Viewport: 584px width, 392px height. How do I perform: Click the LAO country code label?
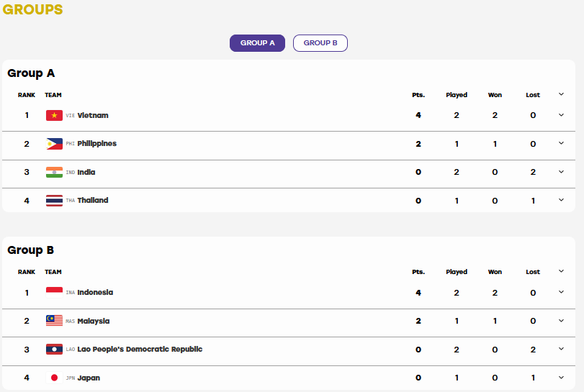71,350
